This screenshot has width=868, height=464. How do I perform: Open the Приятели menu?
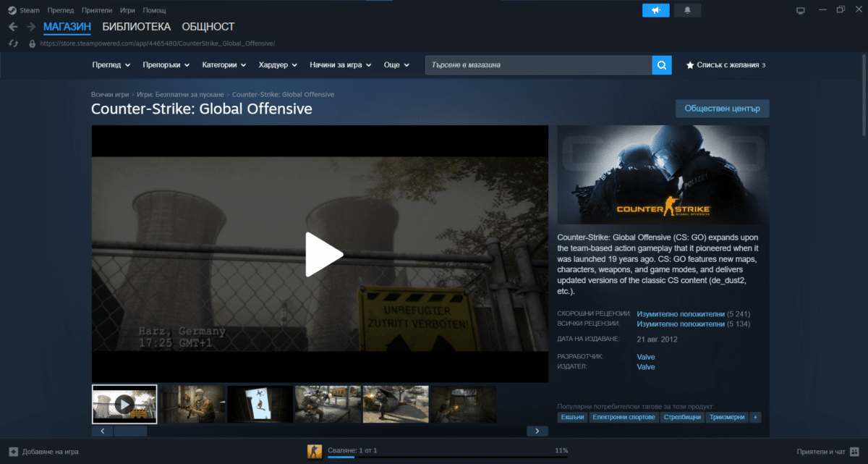96,11
